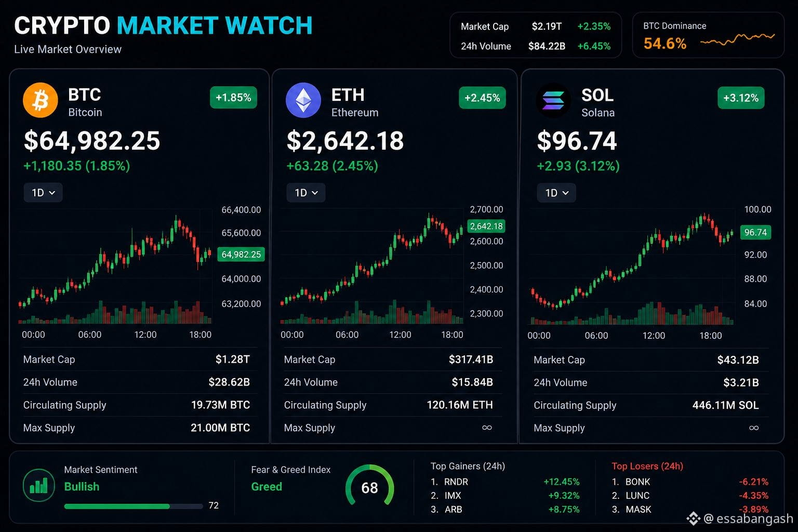Viewport: 798px width, 532px height.
Task: Click the global Market Cap value $2.19T
Action: coord(547,26)
